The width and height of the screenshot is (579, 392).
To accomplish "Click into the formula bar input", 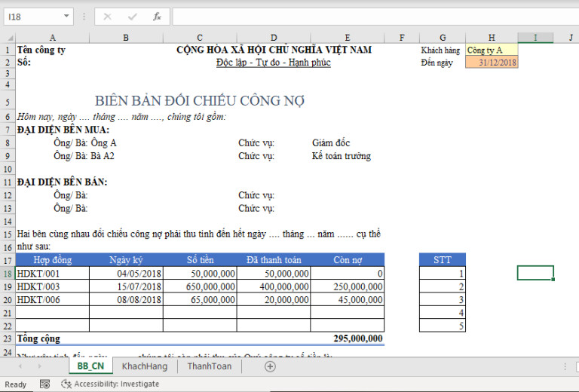I will tap(375, 17).
